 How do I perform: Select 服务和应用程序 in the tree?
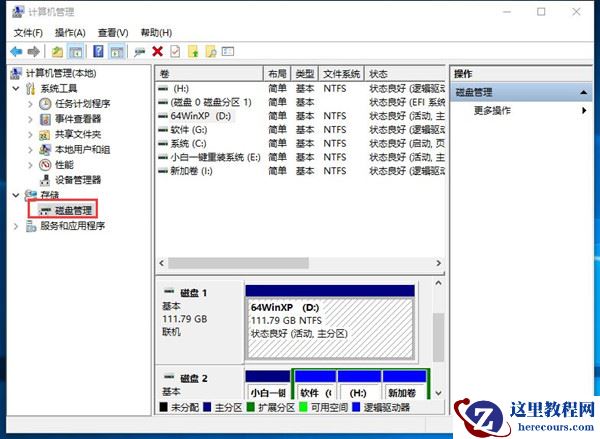[x=73, y=226]
